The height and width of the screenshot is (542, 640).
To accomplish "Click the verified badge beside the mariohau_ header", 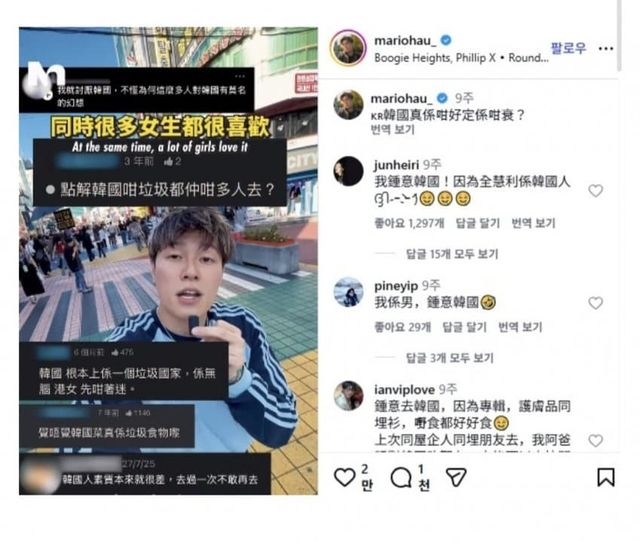I will point(446,40).
